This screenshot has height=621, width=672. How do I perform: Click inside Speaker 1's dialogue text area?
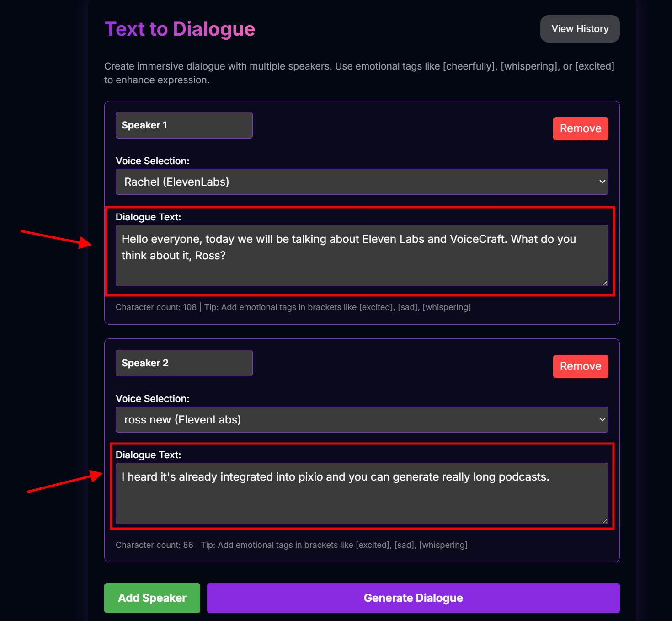click(361, 256)
